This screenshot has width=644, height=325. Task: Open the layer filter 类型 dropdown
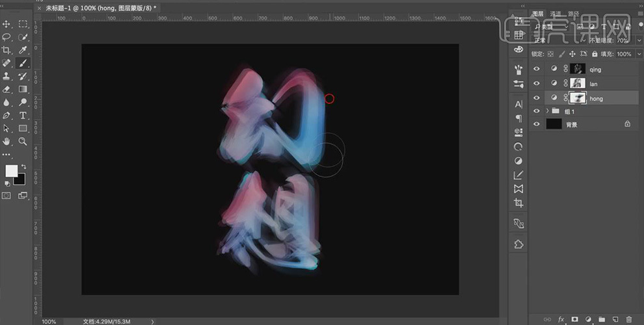coord(551,27)
